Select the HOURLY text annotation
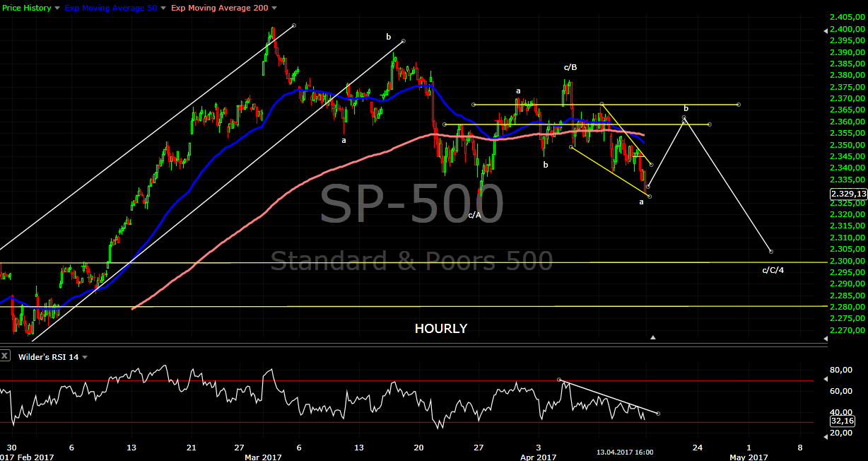The image size is (868, 461). pos(441,329)
